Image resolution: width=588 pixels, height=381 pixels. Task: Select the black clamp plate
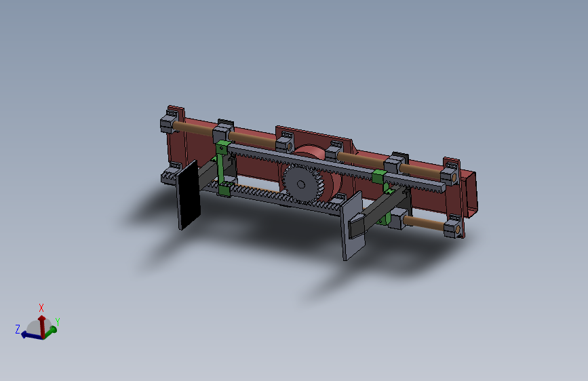click(188, 195)
